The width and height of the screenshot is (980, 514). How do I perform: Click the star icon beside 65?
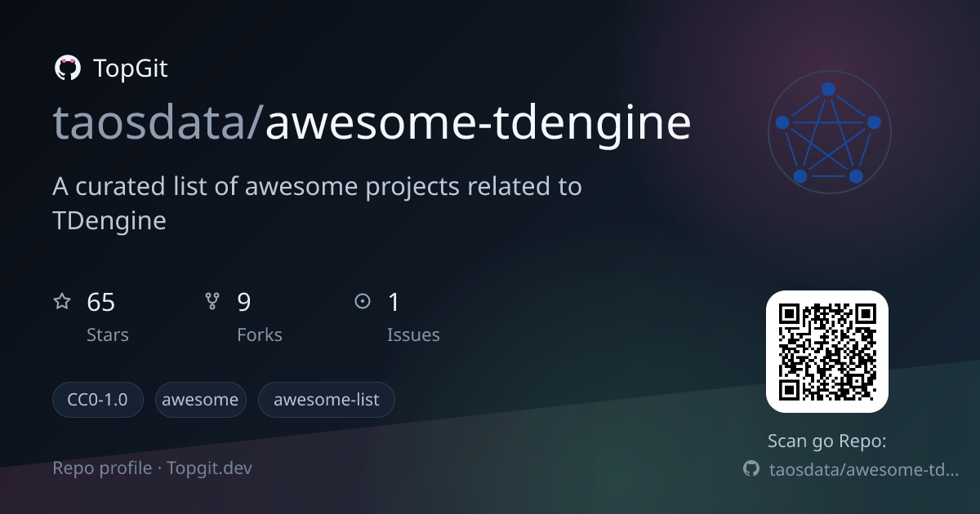click(x=62, y=302)
